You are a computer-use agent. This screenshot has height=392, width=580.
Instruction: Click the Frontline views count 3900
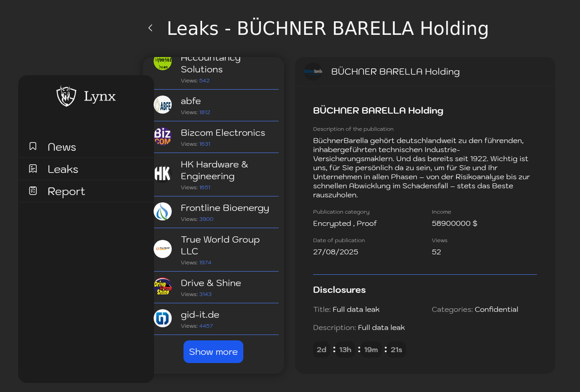point(206,219)
